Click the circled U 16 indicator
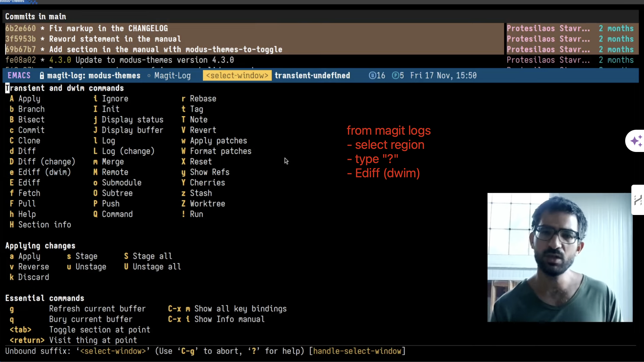Viewport: 644px width, 362px height. pos(377,76)
